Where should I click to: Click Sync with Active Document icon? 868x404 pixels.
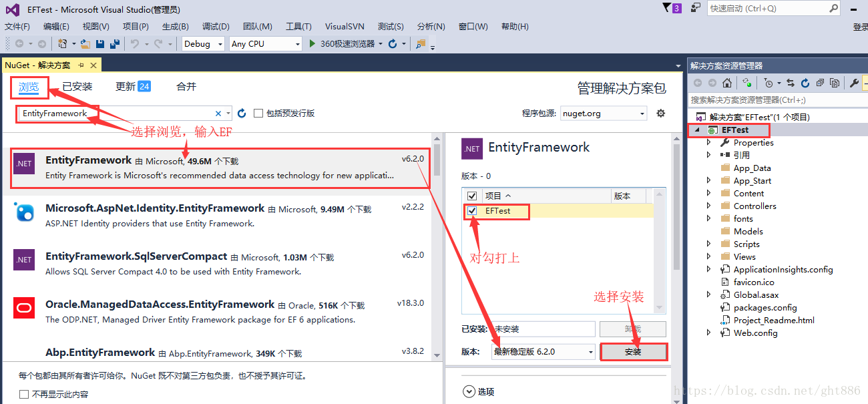point(791,83)
